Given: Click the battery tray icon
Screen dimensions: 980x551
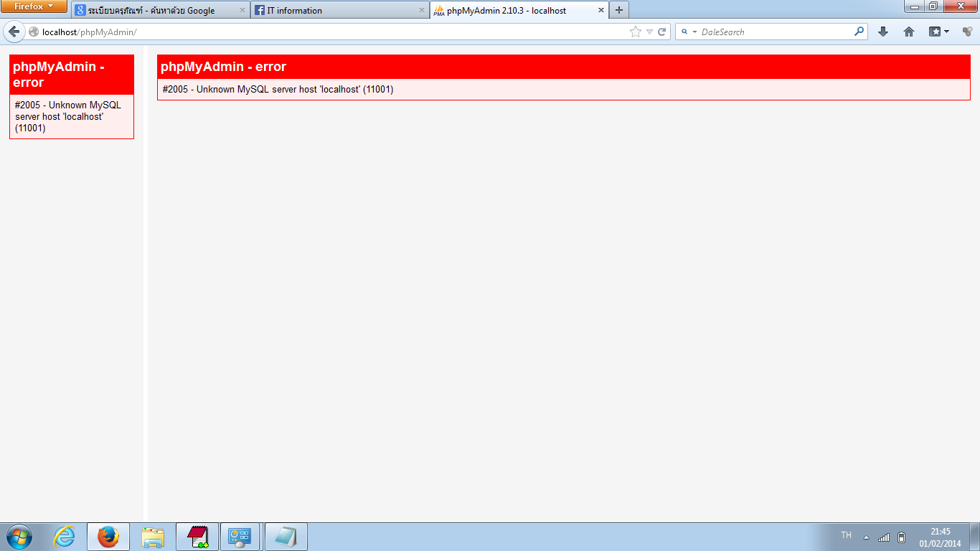Looking at the screenshot, I should [902, 537].
